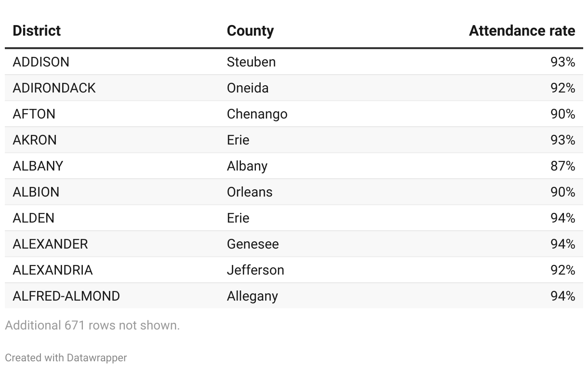
Task: Click the Allegany county cell
Action: click(x=253, y=296)
